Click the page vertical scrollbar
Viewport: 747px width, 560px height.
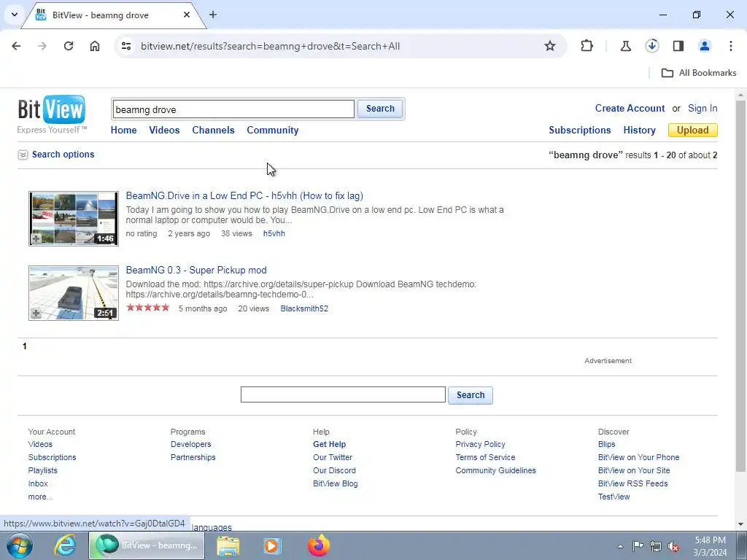click(741, 286)
